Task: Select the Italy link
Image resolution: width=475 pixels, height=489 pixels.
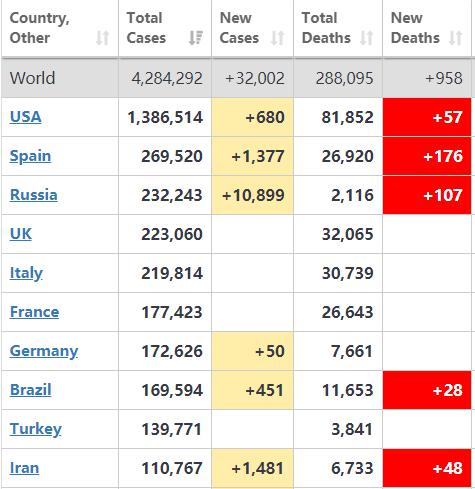Action: click(26, 273)
